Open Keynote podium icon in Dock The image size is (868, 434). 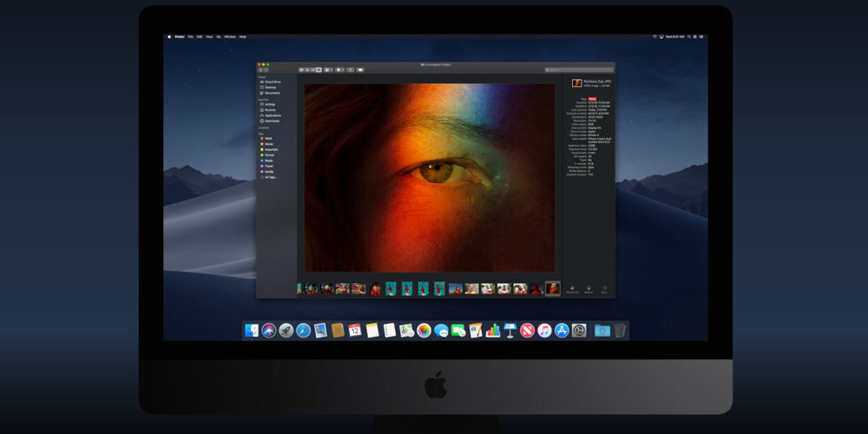510,331
